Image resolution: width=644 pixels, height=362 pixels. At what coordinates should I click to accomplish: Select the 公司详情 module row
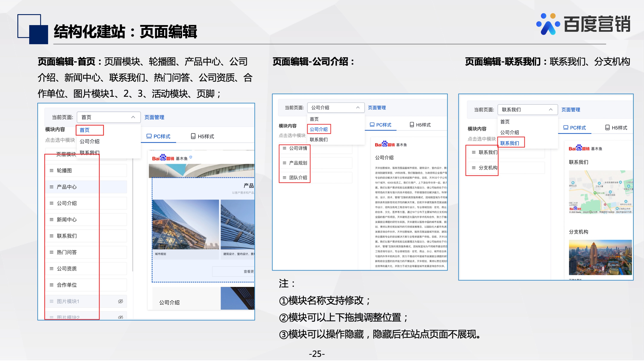click(x=316, y=148)
